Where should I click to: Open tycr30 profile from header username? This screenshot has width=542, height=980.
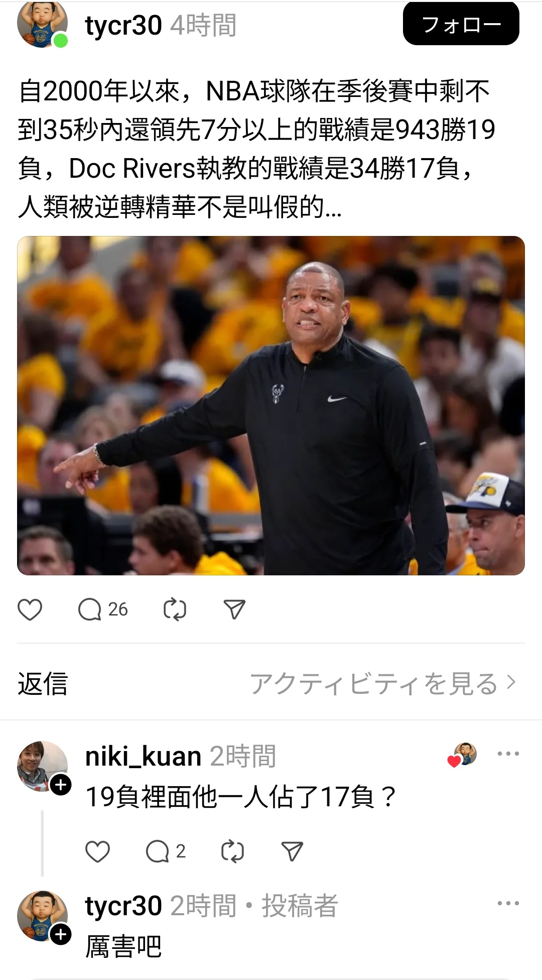123,26
